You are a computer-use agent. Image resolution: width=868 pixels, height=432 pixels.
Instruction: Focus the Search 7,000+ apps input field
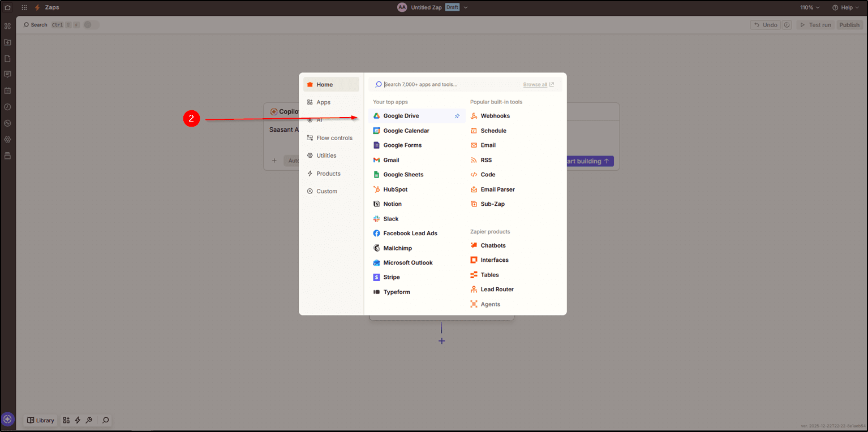[447, 84]
